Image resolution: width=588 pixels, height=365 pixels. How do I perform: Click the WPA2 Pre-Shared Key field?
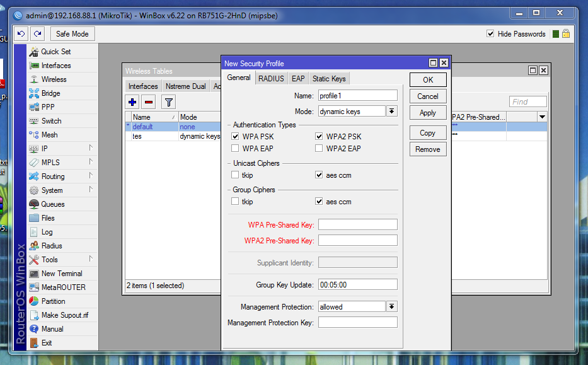click(x=358, y=240)
